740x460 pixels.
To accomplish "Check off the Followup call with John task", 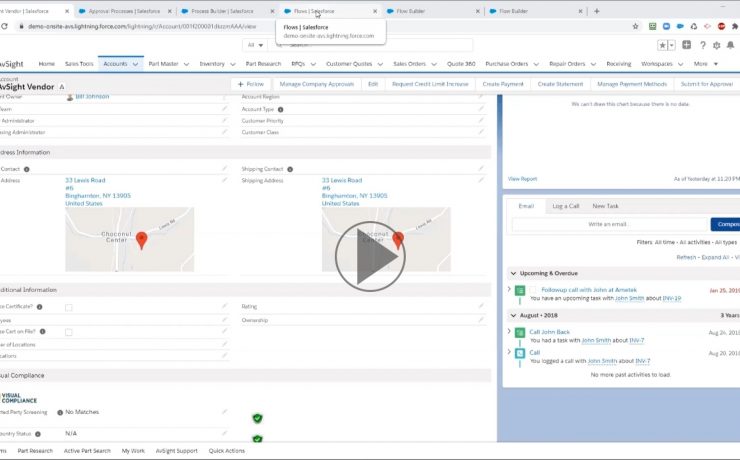I will (x=533, y=290).
